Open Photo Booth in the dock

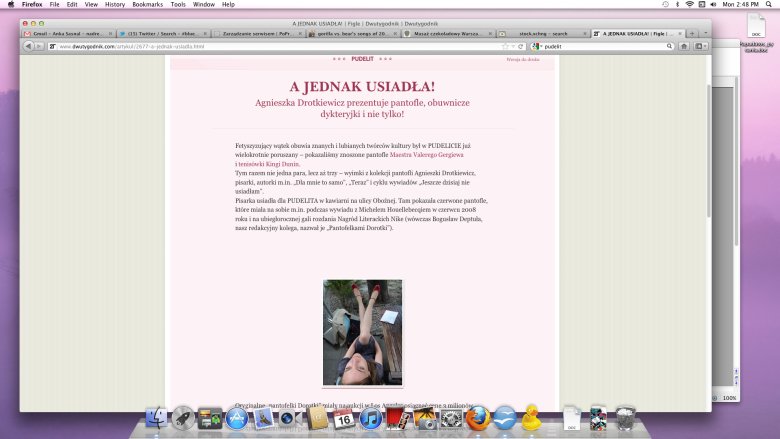tap(397, 418)
